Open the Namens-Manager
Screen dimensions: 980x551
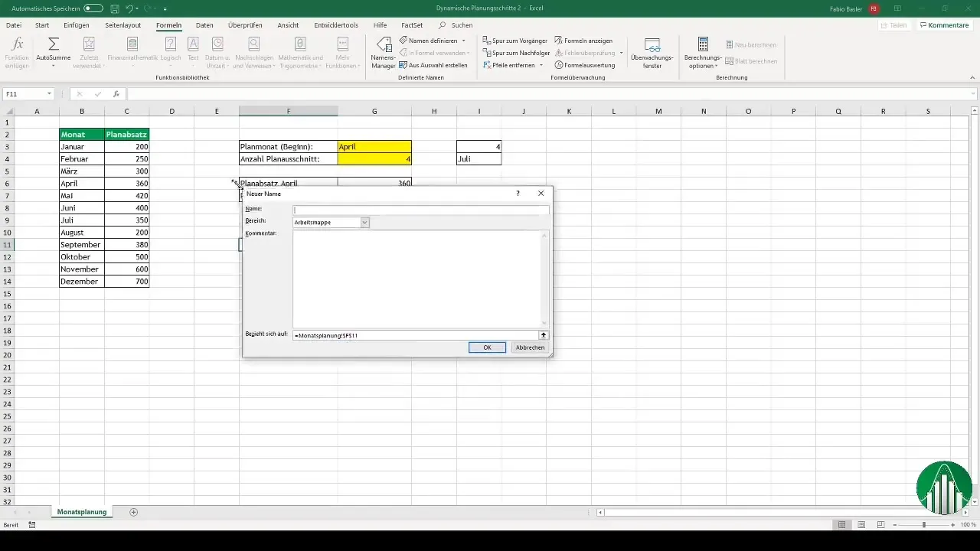coord(383,52)
